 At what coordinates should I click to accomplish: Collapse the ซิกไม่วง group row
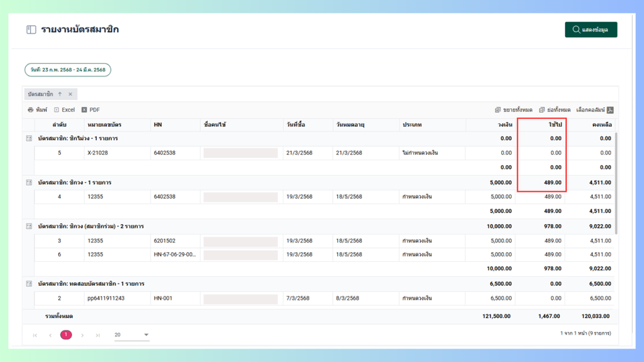(29, 139)
